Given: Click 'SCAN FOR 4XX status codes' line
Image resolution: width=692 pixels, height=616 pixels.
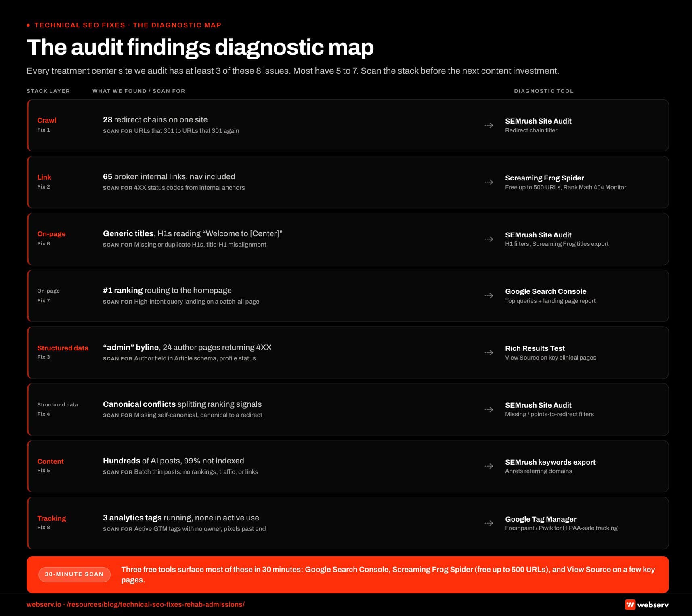Looking at the screenshot, I should point(174,188).
